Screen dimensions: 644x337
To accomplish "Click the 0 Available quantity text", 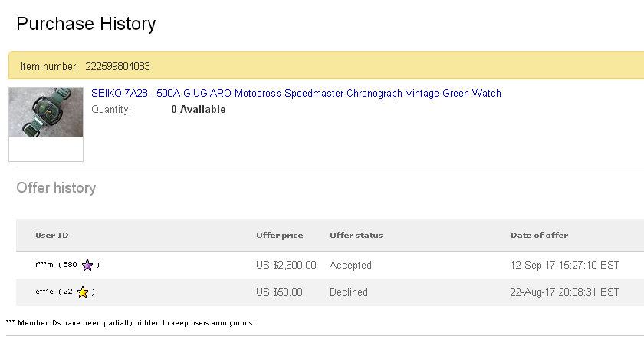I will click(198, 109).
